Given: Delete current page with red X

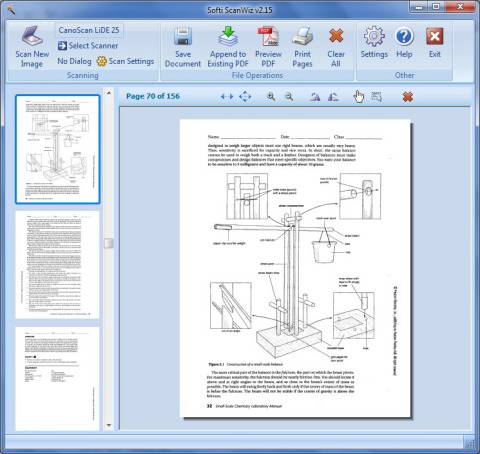Looking at the screenshot, I should (408, 97).
